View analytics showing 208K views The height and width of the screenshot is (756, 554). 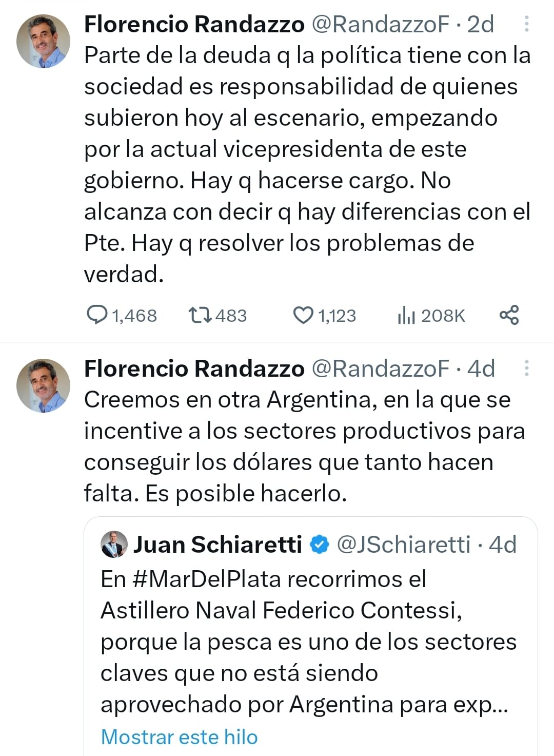[x=406, y=315]
